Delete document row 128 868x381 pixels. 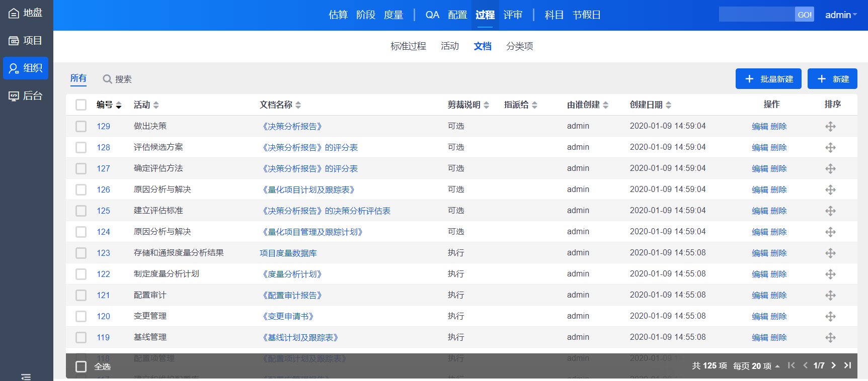(778, 147)
